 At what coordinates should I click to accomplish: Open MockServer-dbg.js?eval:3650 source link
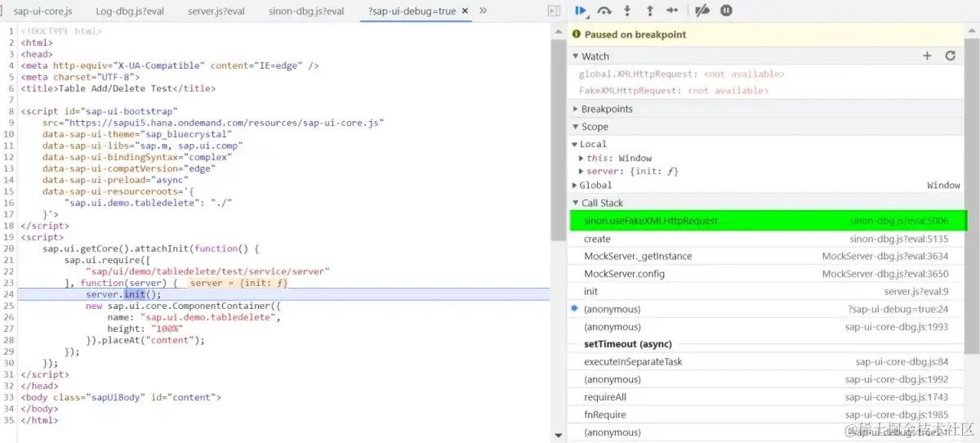pos(885,274)
